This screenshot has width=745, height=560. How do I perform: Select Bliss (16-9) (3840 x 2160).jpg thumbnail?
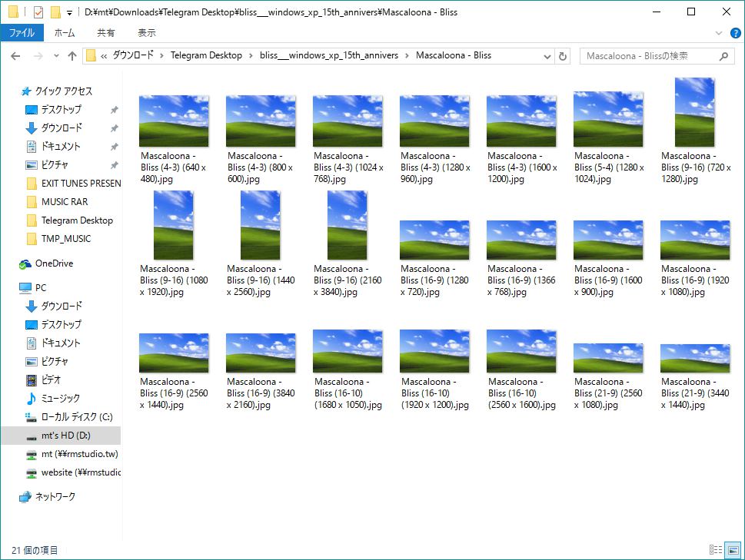pyautogui.click(x=261, y=353)
